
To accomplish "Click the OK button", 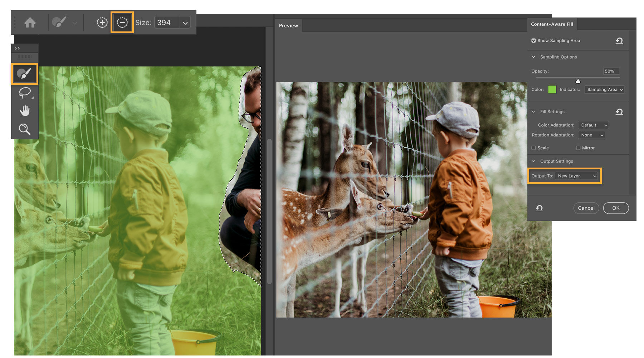I will pyautogui.click(x=616, y=208).
